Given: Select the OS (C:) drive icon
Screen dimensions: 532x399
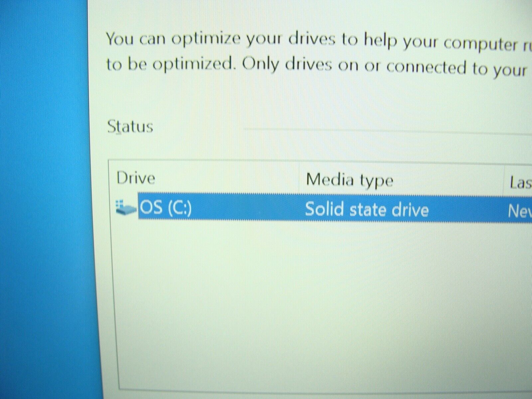Looking at the screenshot, I should point(125,208).
